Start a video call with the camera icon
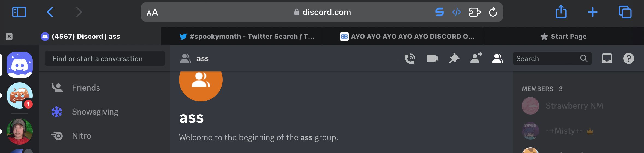644x153 pixels. coord(432,59)
